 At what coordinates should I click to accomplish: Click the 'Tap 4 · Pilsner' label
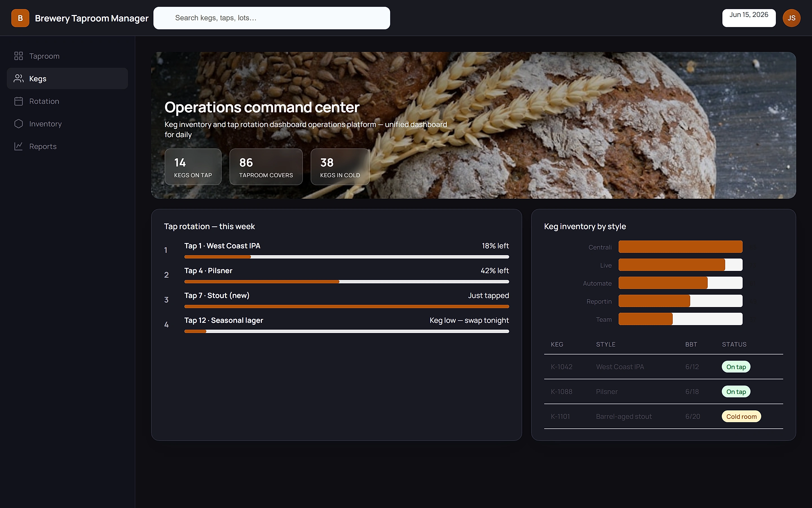(208, 270)
